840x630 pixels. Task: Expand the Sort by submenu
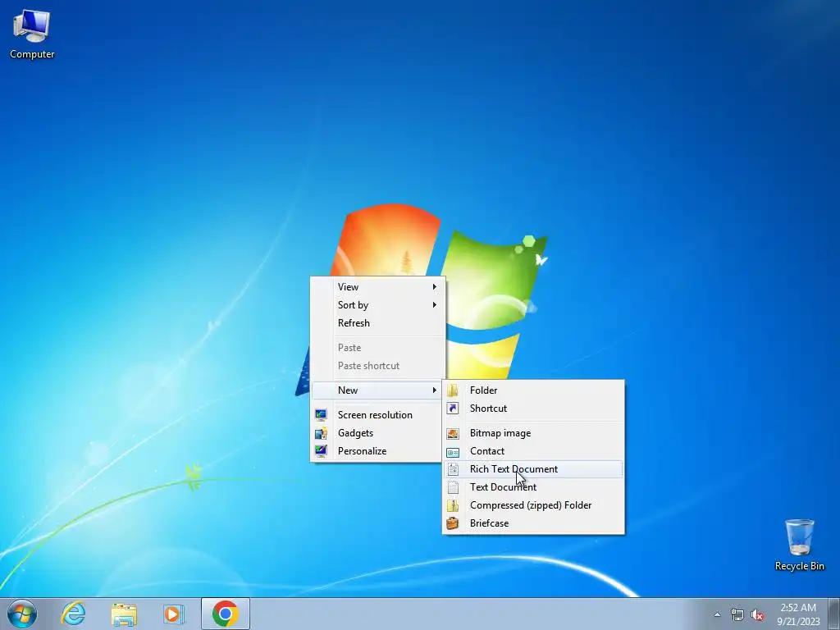pos(377,305)
